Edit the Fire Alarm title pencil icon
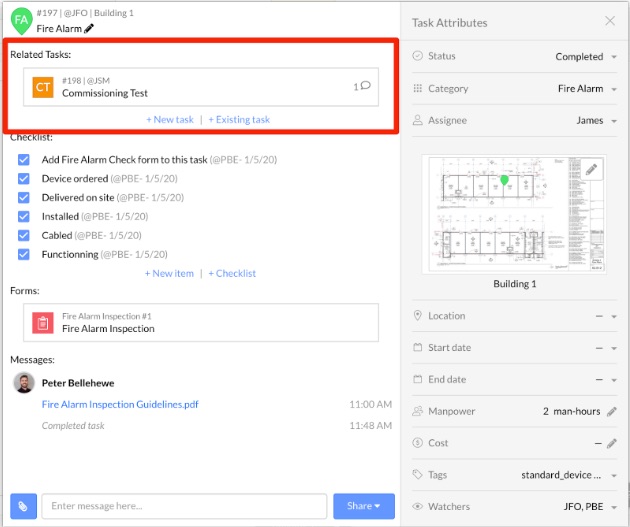This screenshot has width=630, height=527. [x=89, y=28]
